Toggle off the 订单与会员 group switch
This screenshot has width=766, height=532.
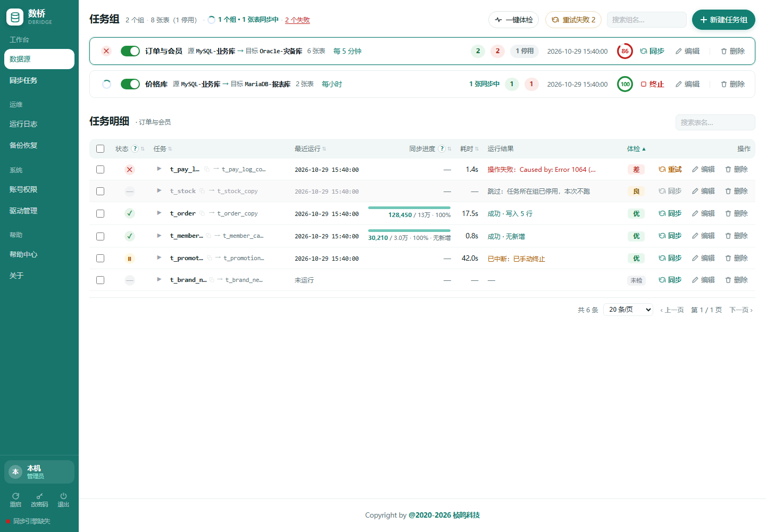[130, 51]
